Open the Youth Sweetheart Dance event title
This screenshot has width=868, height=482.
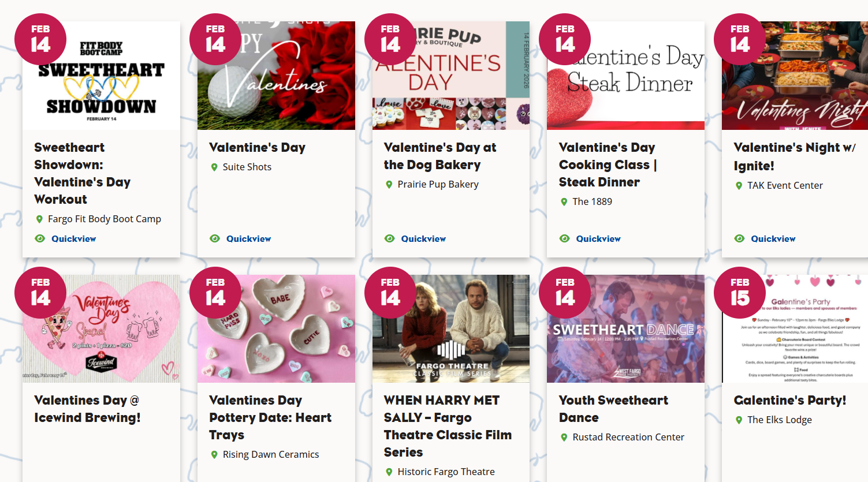(x=613, y=409)
